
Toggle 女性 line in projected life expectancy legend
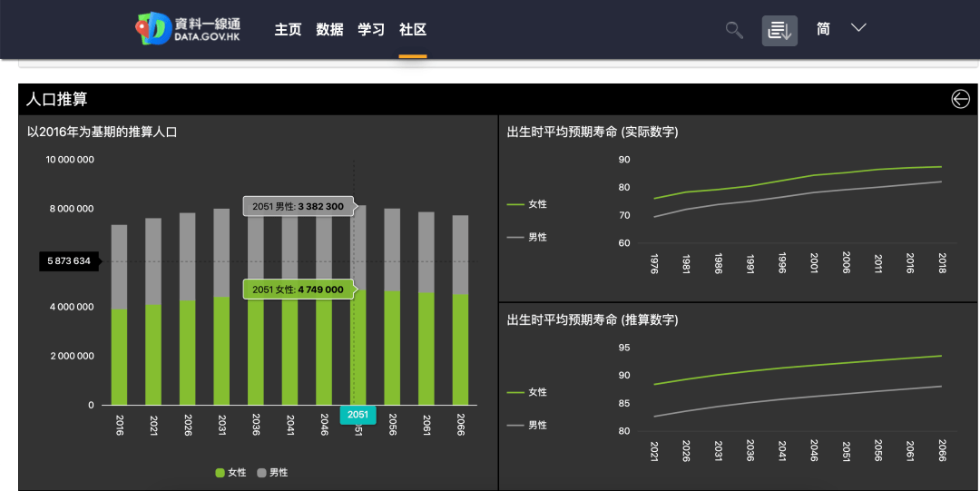[x=528, y=392]
